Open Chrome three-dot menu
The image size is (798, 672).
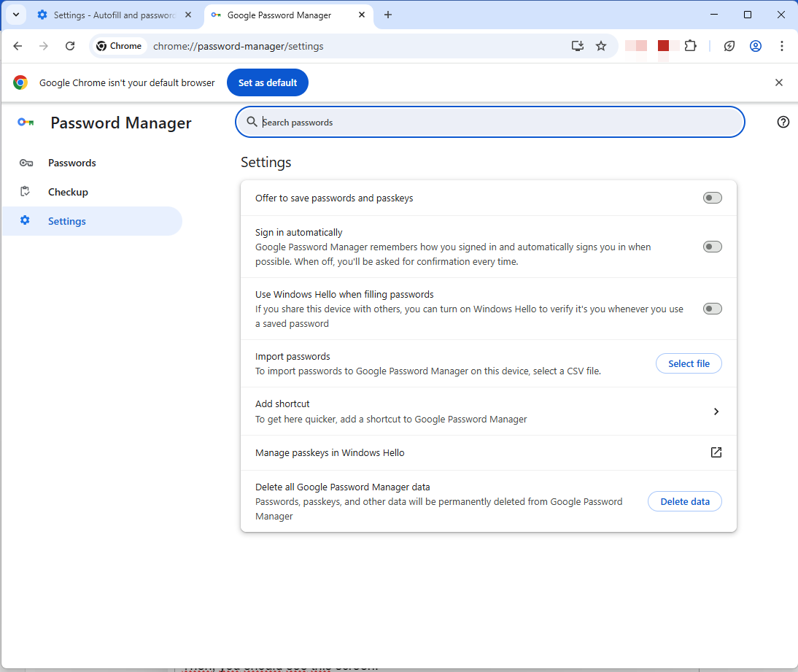[782, 46]
